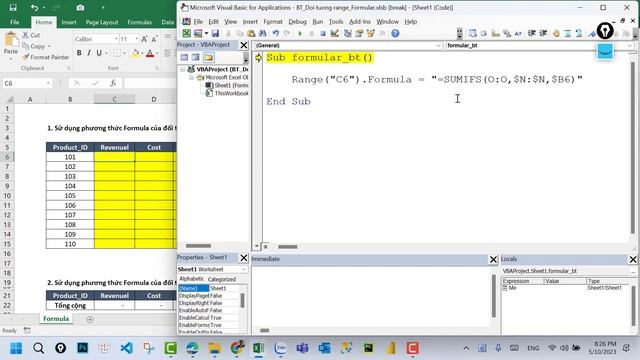Close the Immediate window
Image resolution: width=640 pixels, height=360 pixels.
coord(493,260)
